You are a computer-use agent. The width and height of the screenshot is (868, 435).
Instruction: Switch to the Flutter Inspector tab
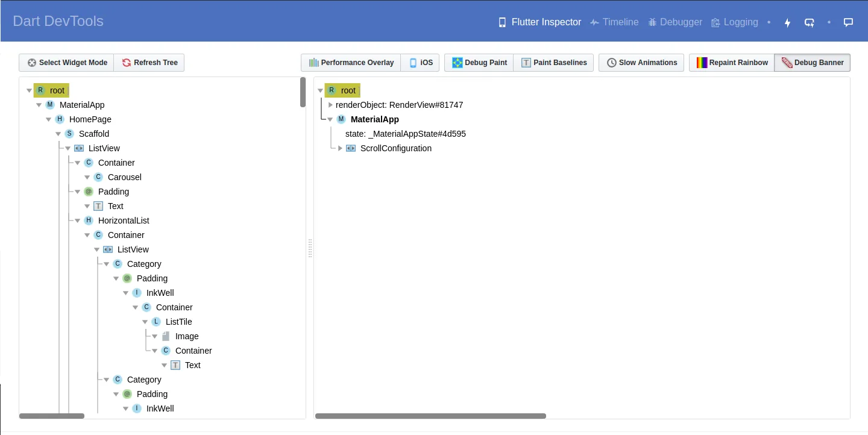tap(539, 22)
